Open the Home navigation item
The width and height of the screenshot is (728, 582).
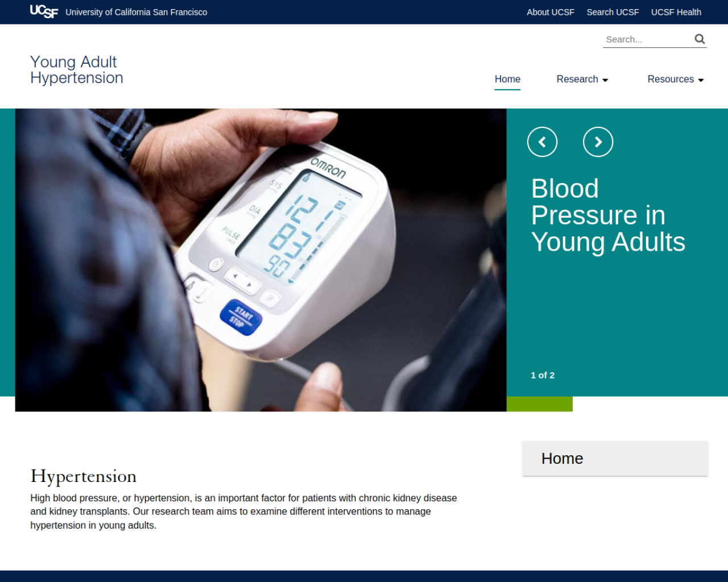click(507, 79)
